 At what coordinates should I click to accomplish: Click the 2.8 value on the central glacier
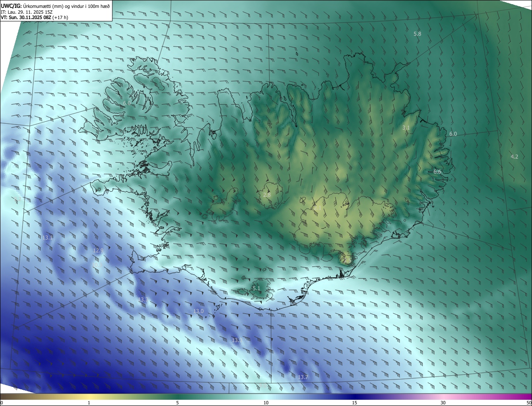click(x=267, y=195)
